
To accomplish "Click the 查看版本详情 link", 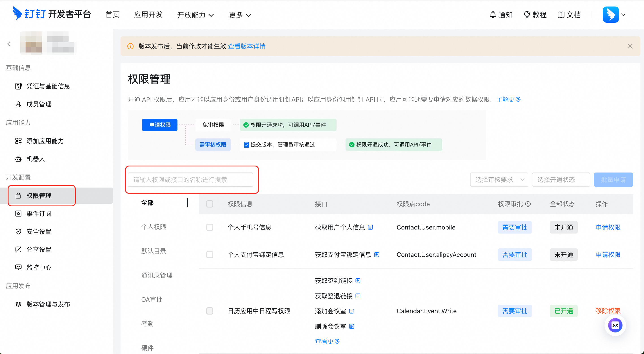I will coord(246,46).
